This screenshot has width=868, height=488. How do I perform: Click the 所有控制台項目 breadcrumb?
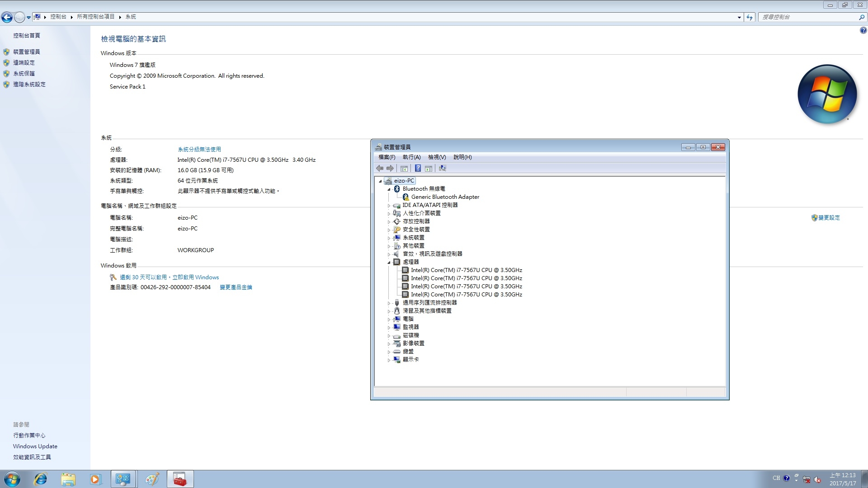[95, 17]
